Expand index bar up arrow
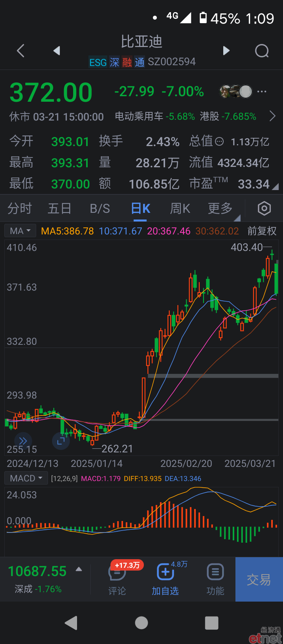Screen dimensions: 283x644 pos(79,569)
